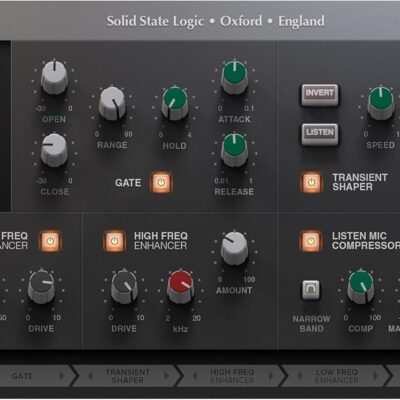Move GATE right in process order
This screenshot has width=400, height=400.
click(62, 376)
